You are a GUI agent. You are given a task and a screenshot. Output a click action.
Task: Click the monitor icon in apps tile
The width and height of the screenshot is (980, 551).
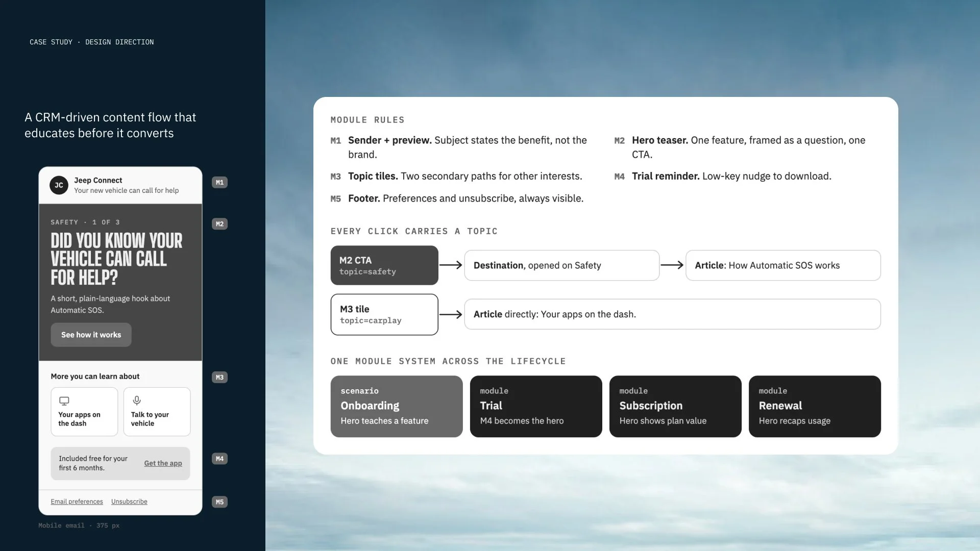pyautogui.click(x=64, y=401)
